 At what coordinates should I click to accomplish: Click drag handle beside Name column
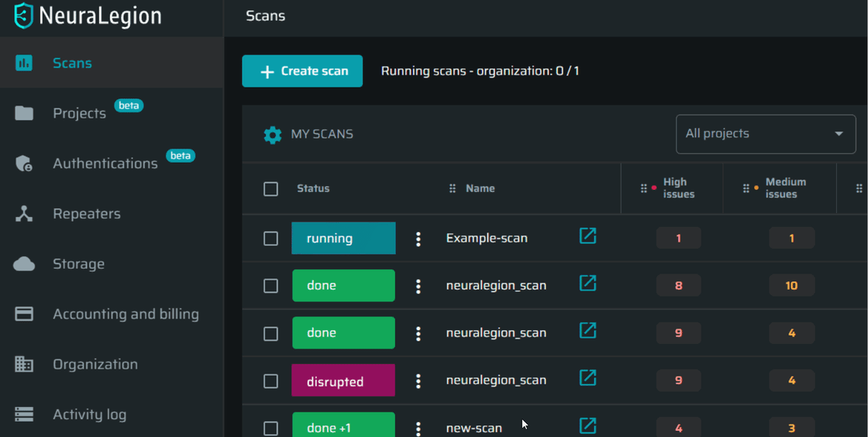click(453, 188)
